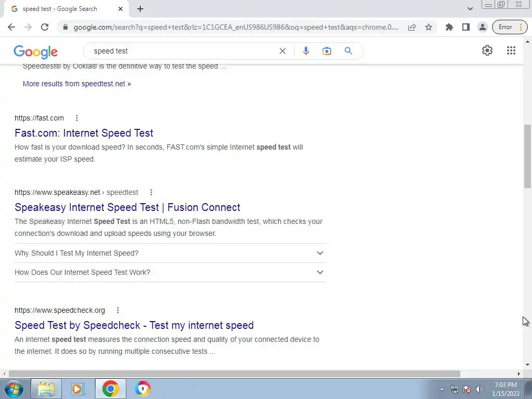
Task: Open Chrome profile avatar
Action: pyautogui.click(x=483, y=27)
